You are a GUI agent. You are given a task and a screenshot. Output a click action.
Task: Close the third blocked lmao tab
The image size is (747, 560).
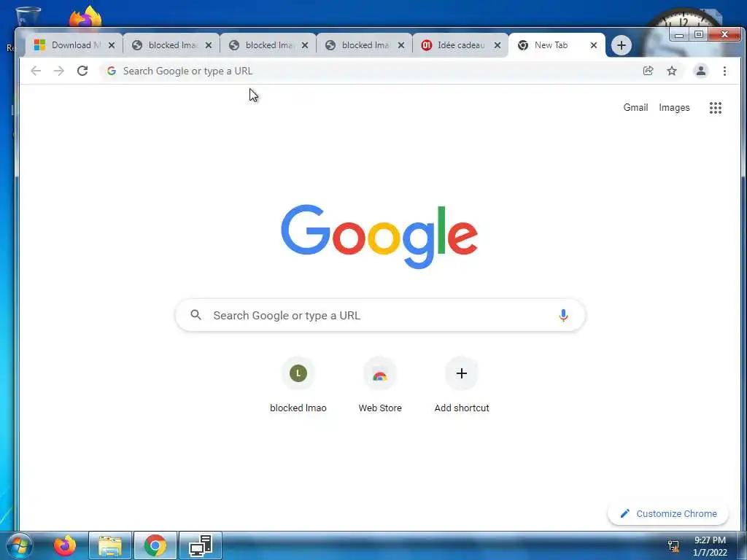tap(401, 45)
